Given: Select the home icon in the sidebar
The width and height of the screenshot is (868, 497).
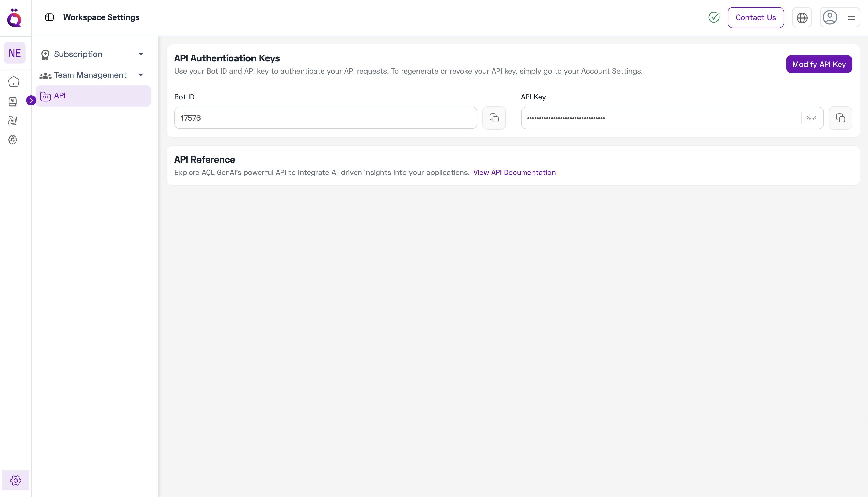Looking at the screenshot, I should coord(13,82).
